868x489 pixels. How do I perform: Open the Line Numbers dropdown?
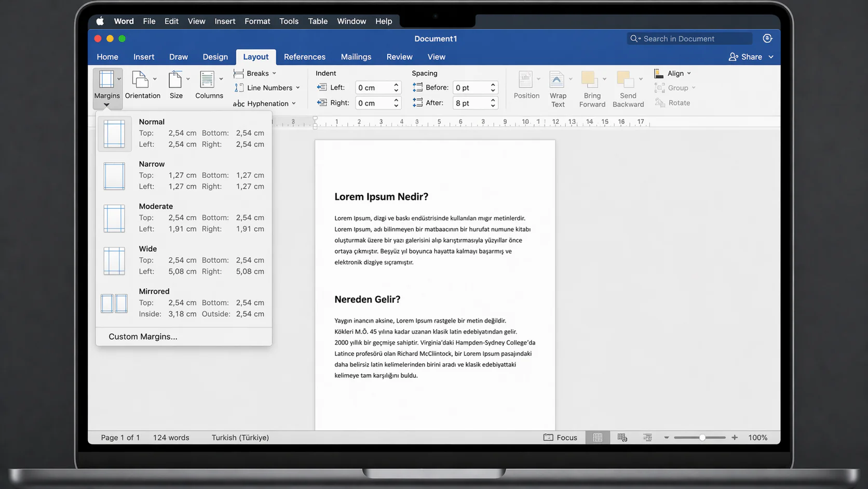click(x=268, y=87)
